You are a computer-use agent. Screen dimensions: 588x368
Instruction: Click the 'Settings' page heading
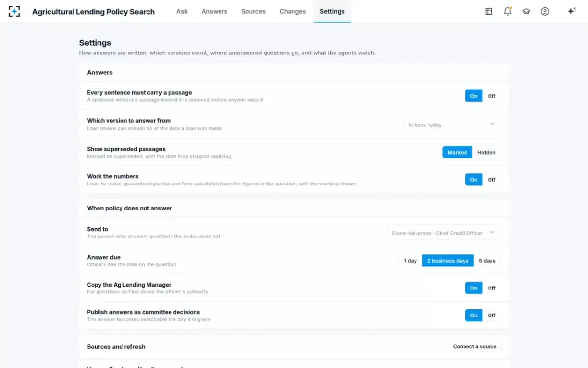95,43
